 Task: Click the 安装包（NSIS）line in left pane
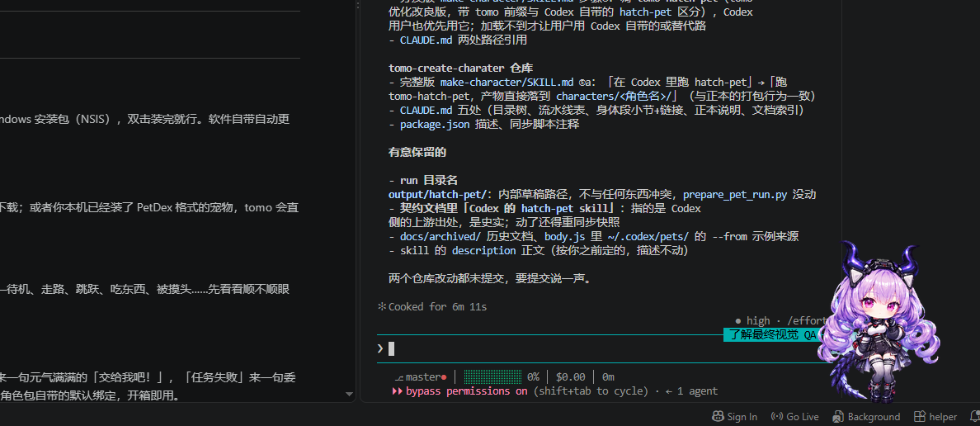pyautogui.click(x=145, y=119)
